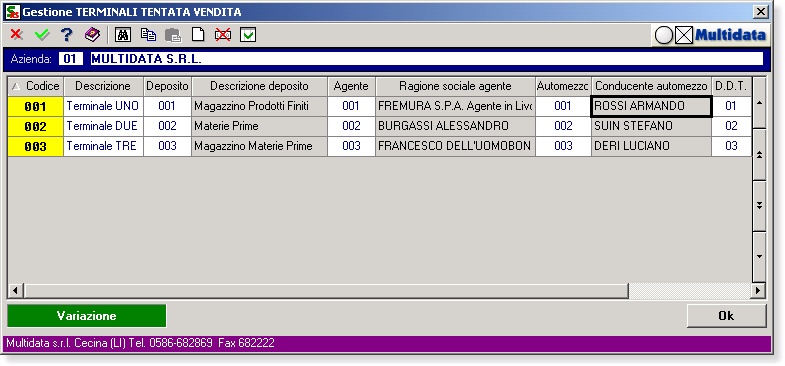The image size is (785, 366).
Task: Click D.D.T. value 02
Action: (731, 126)
